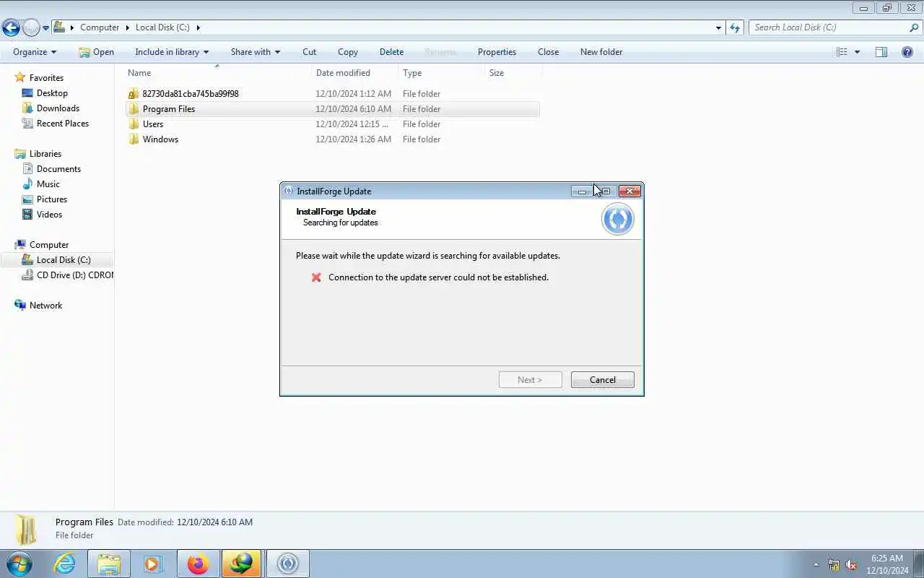Open the view options dropdown arrow
Viewport: 924px width, 578px height.
pos(857,52)
